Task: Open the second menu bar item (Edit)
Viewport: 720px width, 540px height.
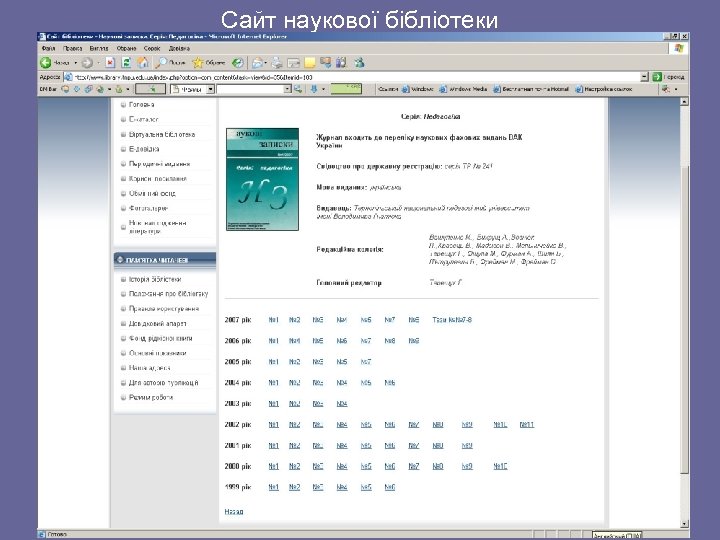Action: (73, 48)
